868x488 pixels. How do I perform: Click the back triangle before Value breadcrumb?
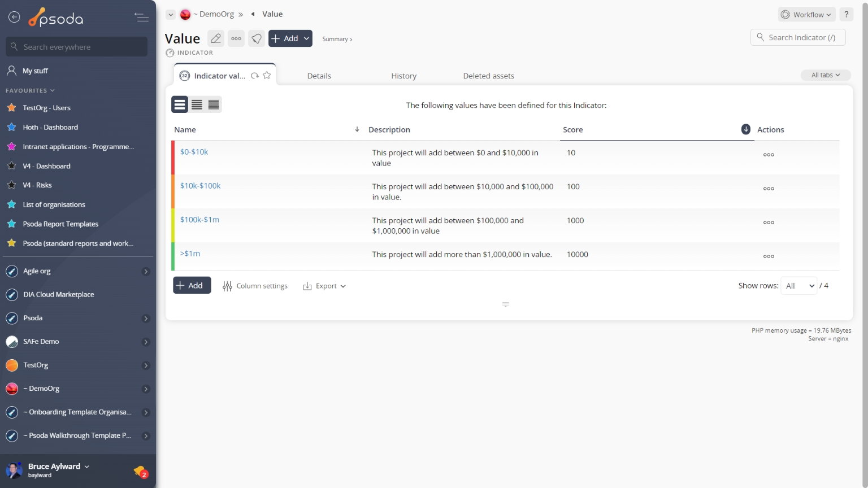click(x=253, y=14)
